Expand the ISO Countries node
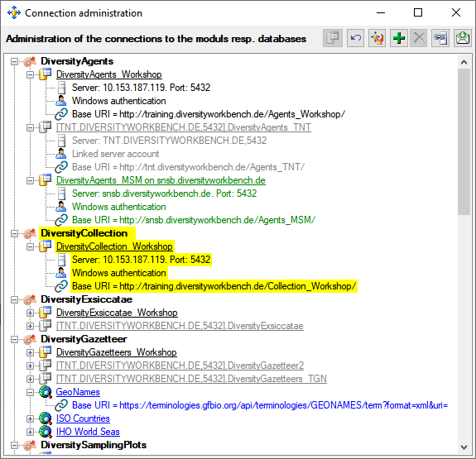 click(x=30, y=418)
